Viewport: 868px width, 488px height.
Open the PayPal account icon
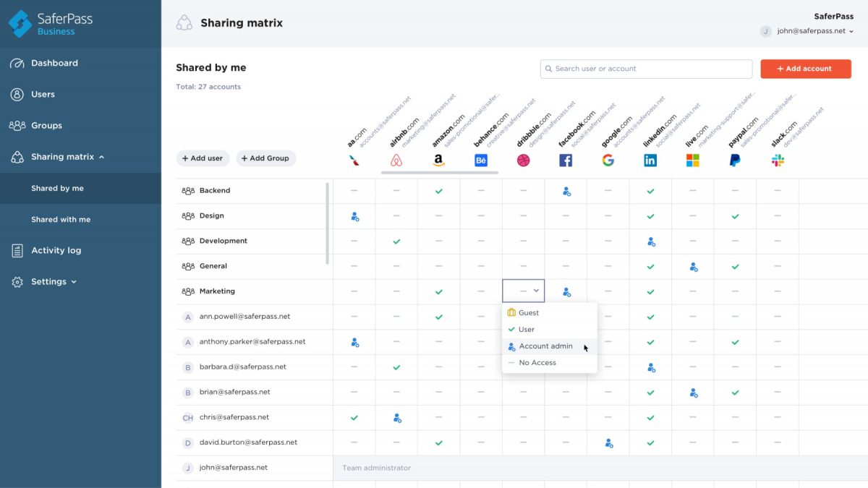pyautogui.click(x=735, y=160)
